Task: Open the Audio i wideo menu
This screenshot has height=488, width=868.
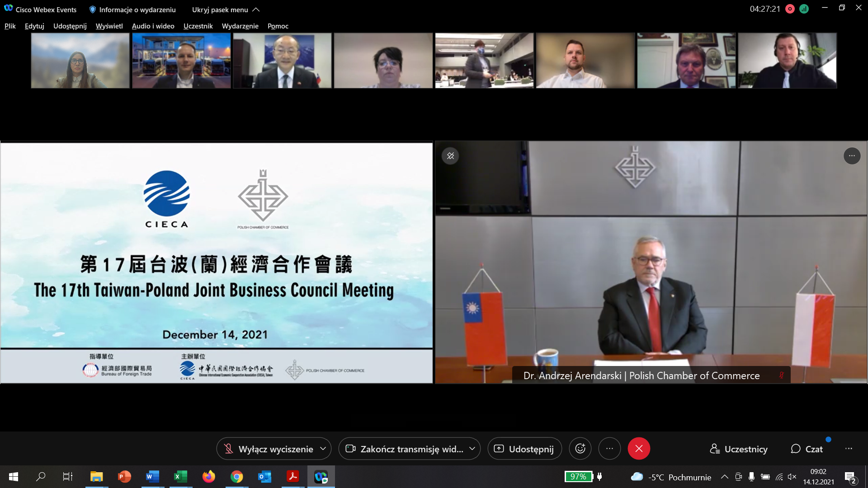Action: tap(153, 26)
